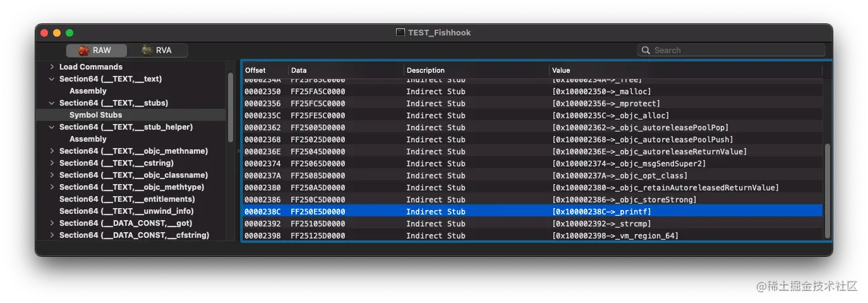The image size is (868, 303).
Task: Select data FF25005D0000 cell
Action: click(318, 128)
